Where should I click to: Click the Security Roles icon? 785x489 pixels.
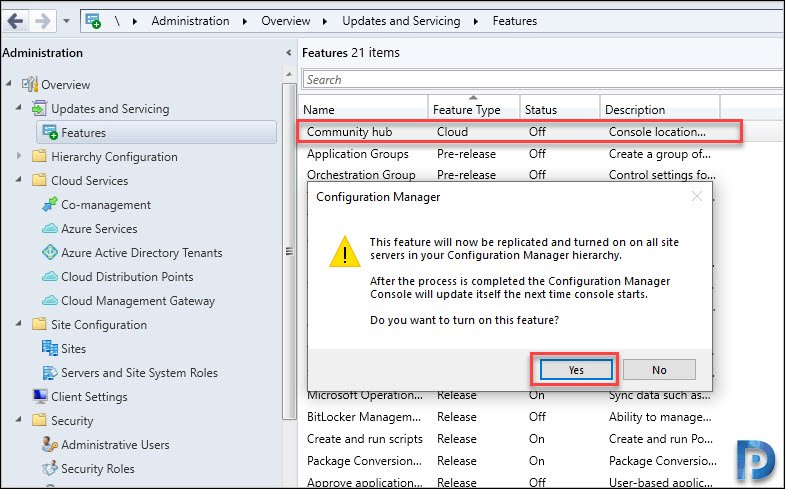(50, 468)
